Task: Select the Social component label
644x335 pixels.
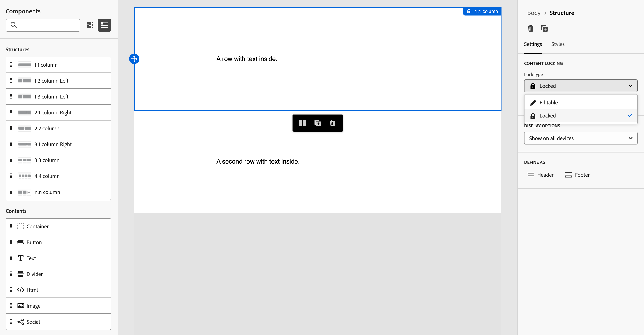Action: [x=33, y=322]
